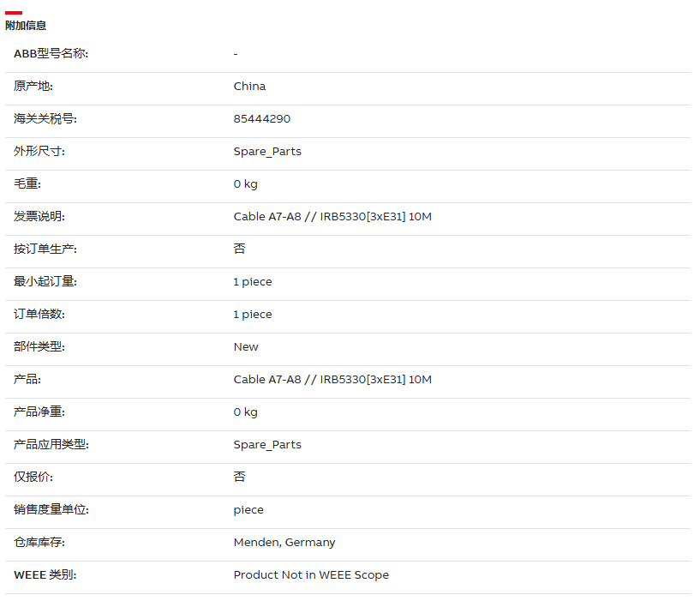This screenshot has height=601, width=700.
Task: Click the 海关关税号 label
Action: (45, 119)
